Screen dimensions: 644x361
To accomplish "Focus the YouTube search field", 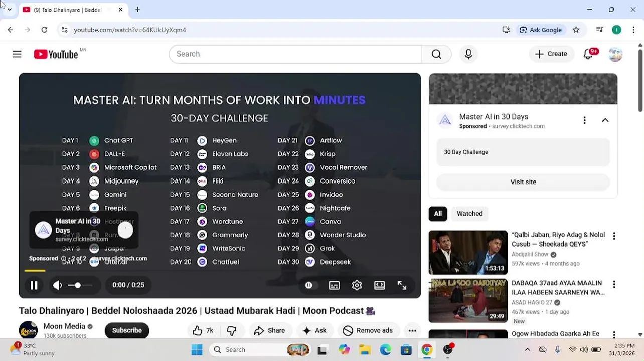I will (x=295, y=54).
